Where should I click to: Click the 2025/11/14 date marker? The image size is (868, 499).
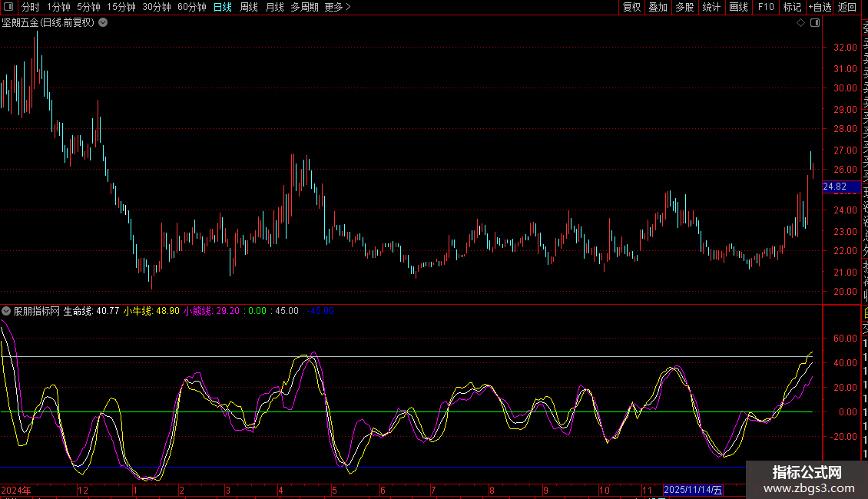pyautogui.click(x=693, y=490)
